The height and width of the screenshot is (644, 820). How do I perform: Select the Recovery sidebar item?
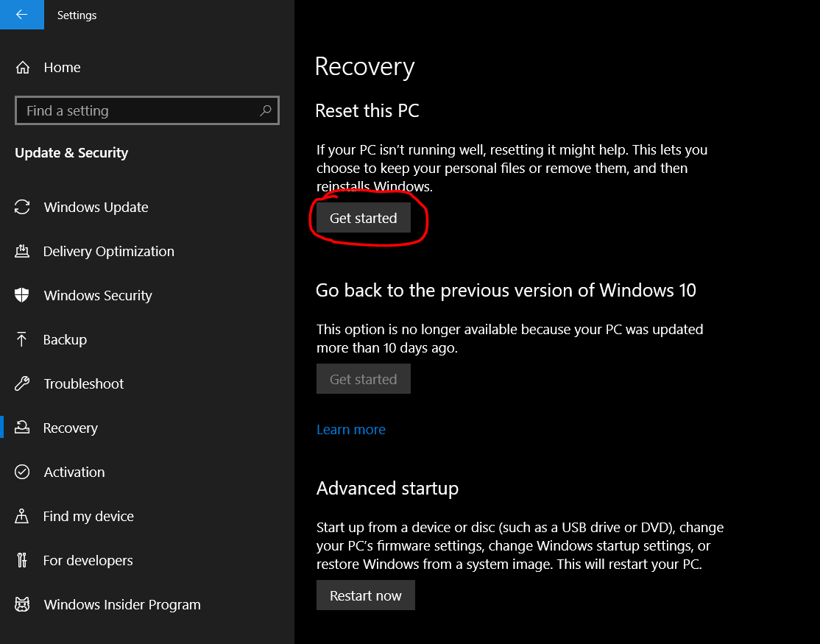pyautogui.click(x=70, y=428)
